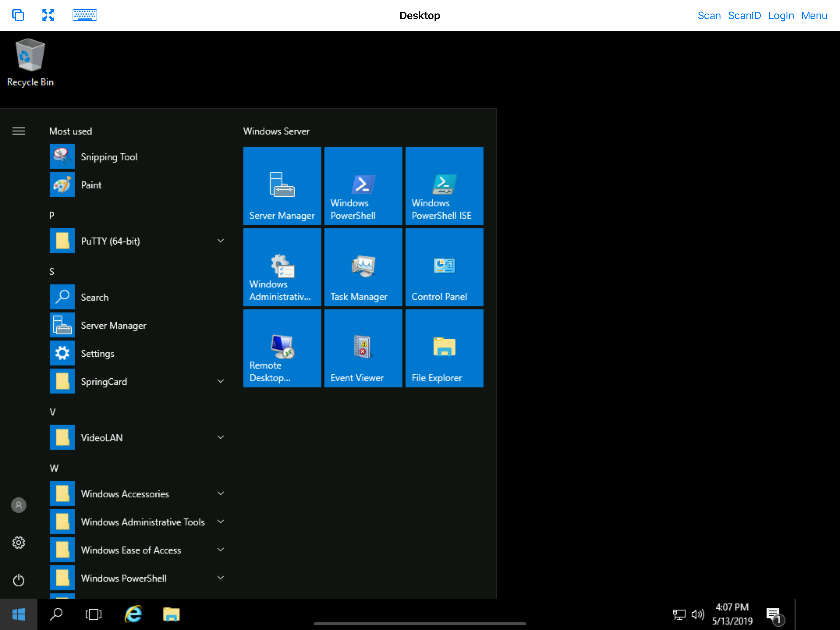Open the Remote Desktop Connection tile

[x=282, y=349]
